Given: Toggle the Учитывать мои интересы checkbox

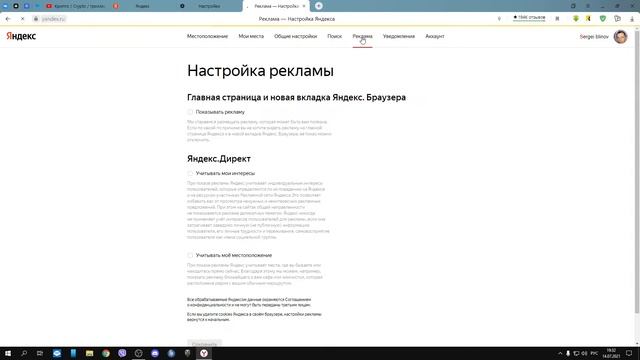Looking at the screenshot, I should pos(190,173).
